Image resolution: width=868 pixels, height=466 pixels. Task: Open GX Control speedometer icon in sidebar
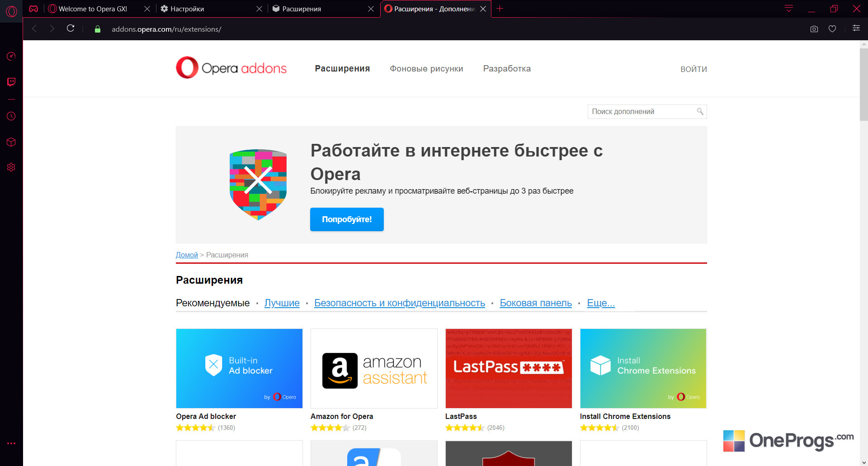(x=11, y=56)
